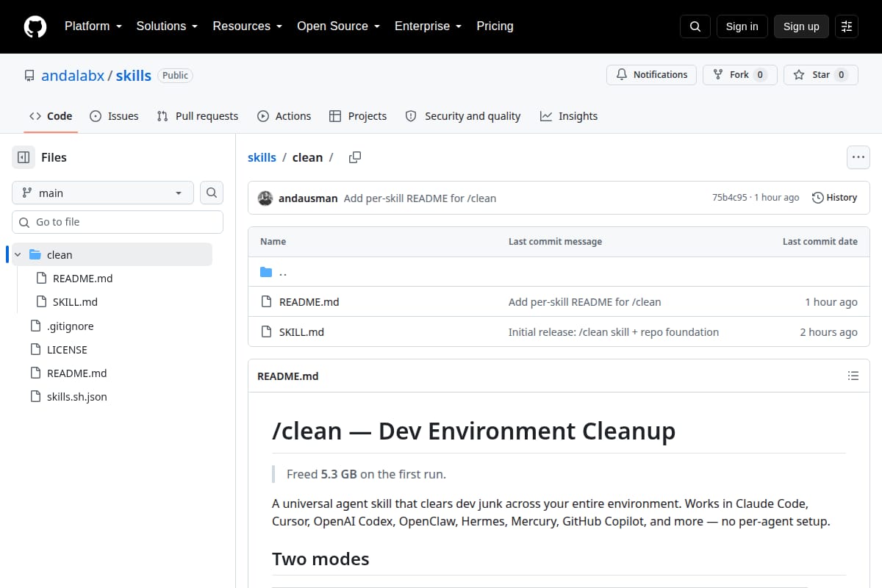Viewport: 882px width, 588px height.
Task: Expand the Enterprise menu
Action: [428, 26]
